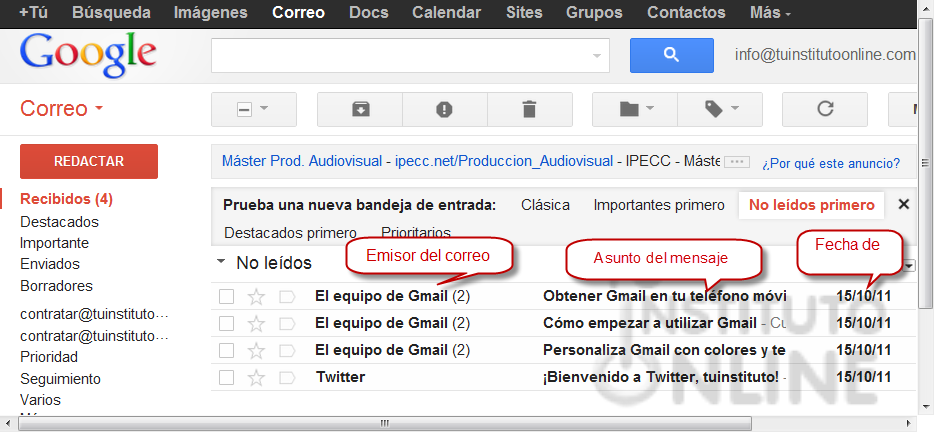The width and height of the screenshot is (934, 432).
Task: Choose the Destacados primero inbox style
Action: [291, 232]
